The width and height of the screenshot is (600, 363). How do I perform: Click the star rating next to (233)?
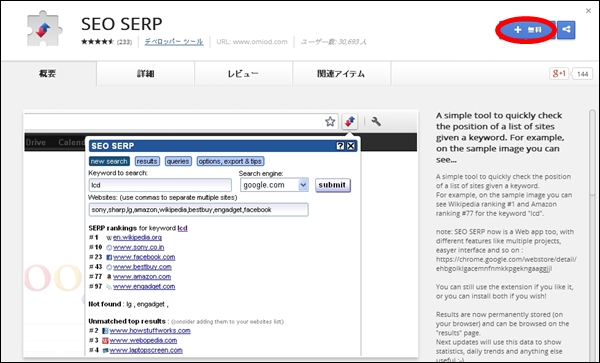[97, 42]
